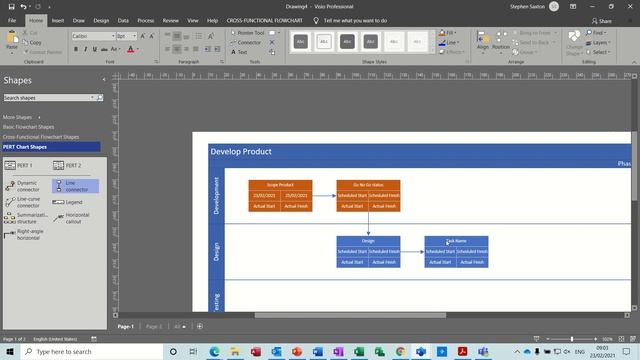
Task: Switch to Page-2 sheet tab
Action: click(153, 327)
